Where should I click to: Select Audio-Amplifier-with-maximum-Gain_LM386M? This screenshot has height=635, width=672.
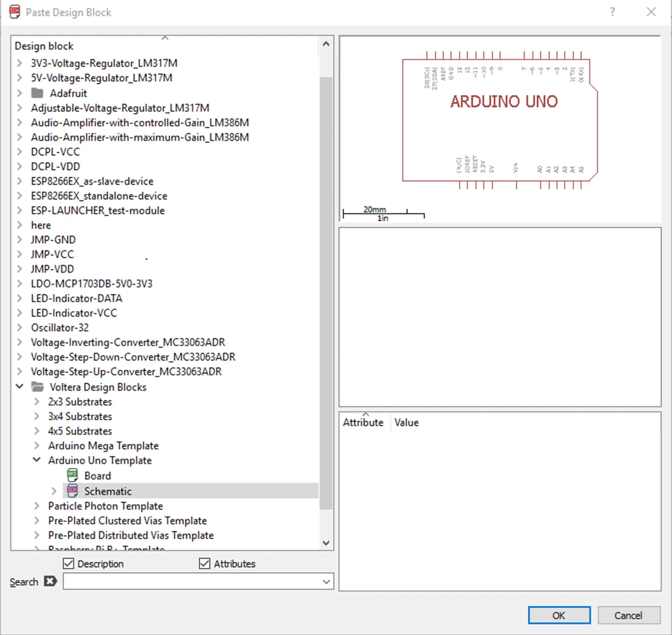140,137
